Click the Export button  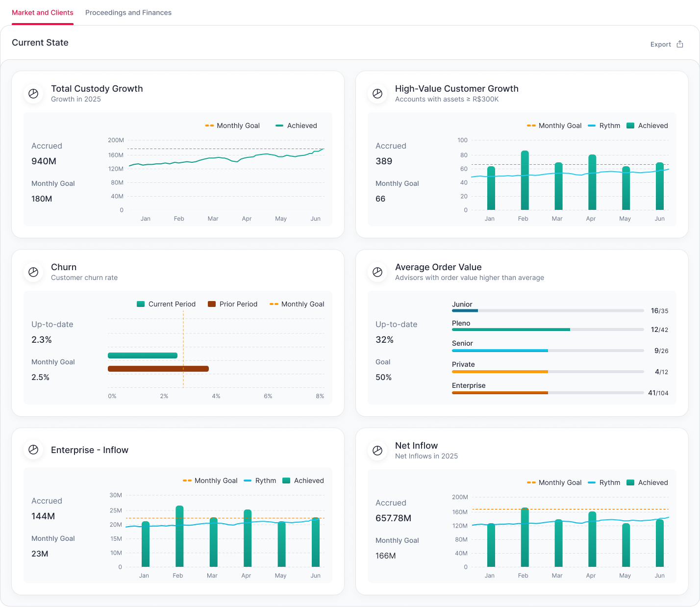click(667, 44)
